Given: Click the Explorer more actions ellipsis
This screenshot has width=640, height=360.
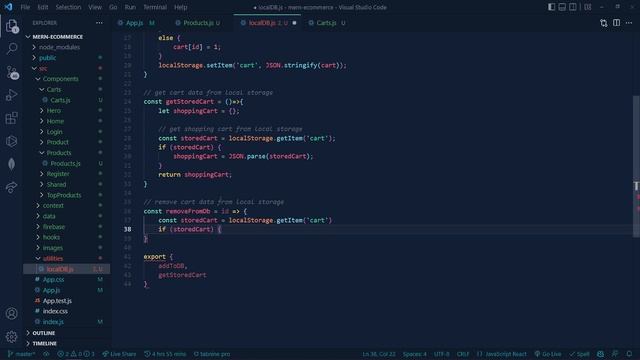Looking at the screenshot, I should (99, 23).
